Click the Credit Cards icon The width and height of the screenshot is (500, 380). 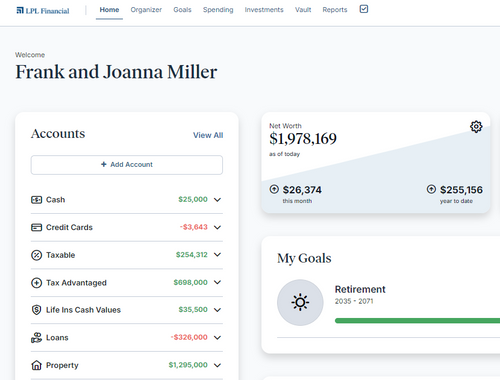pos(36,227)
